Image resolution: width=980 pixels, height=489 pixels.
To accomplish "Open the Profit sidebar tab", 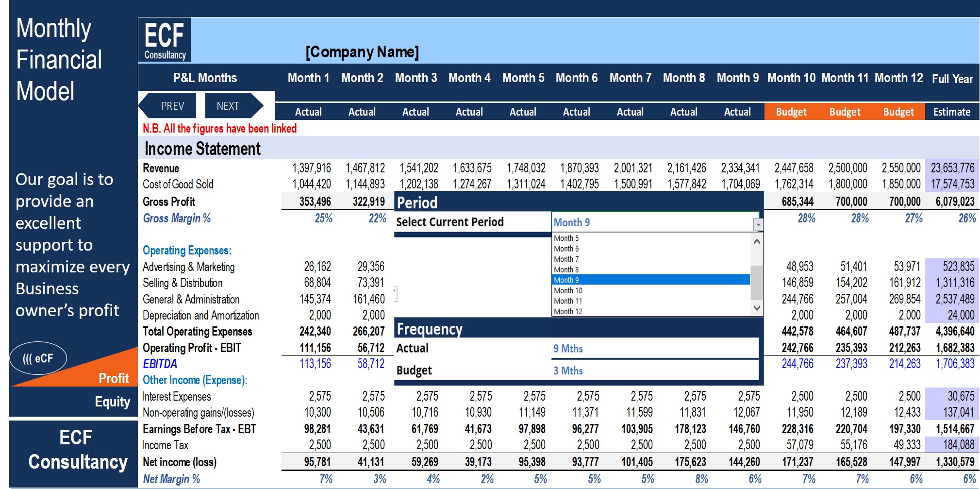I will (x=114, y=378).
